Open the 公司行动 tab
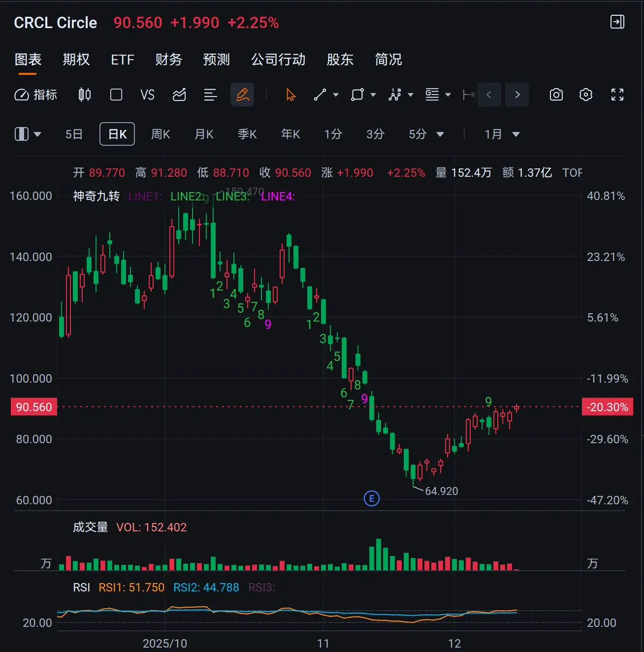The width and height of the screenshot is (644, 652). pyautogui.click(x=278, y=59)
